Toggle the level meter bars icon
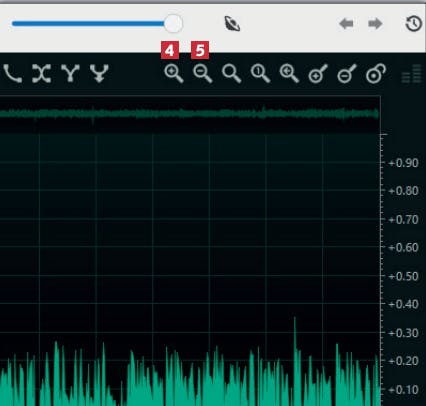The width and height of the screenshot is (426, 406). click(411, 74)
